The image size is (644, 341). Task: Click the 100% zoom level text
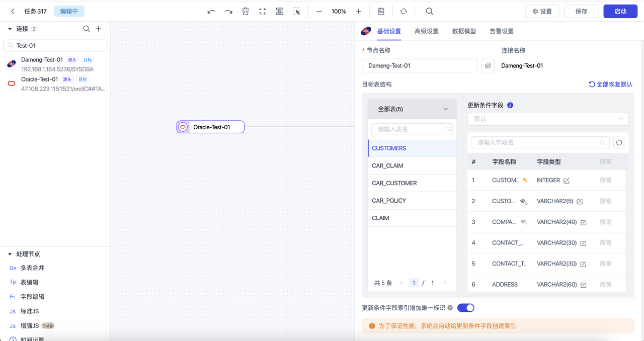339,11
